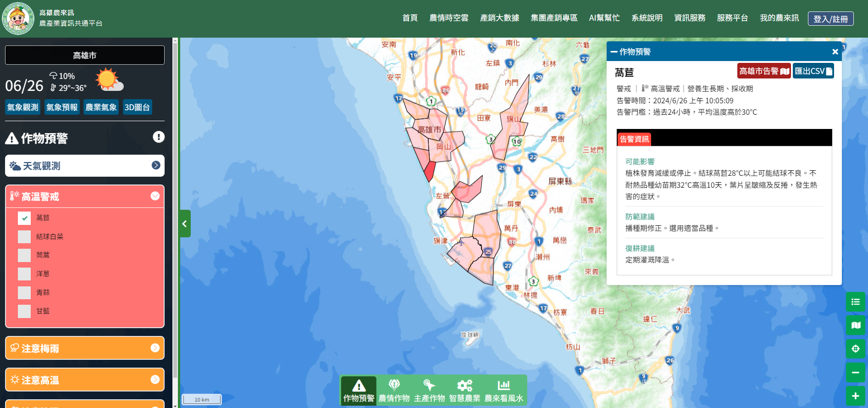This screenshot has height=408, width=868.
Task: Click the locate crosshair icon
Action: point(855,349)
